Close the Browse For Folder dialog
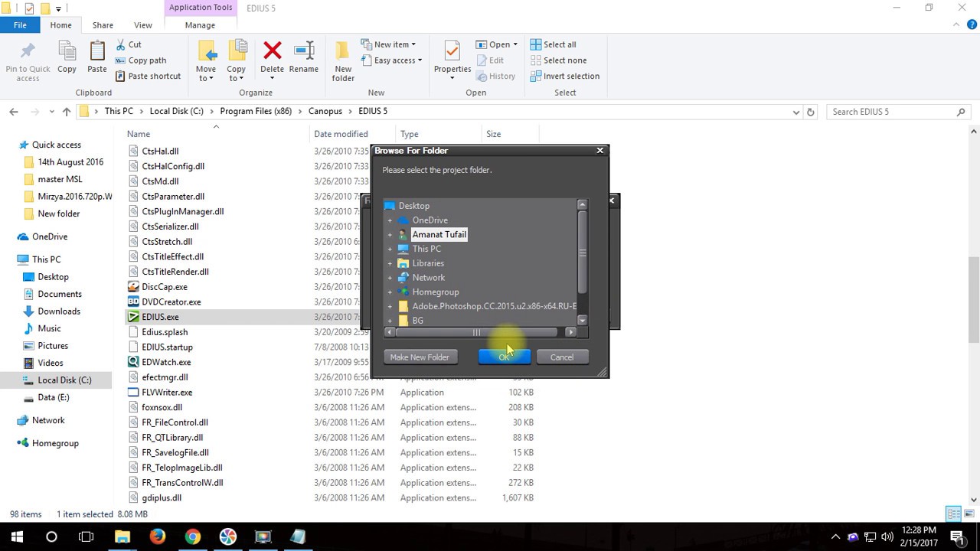980x551 pixels. tap(600, 151)
